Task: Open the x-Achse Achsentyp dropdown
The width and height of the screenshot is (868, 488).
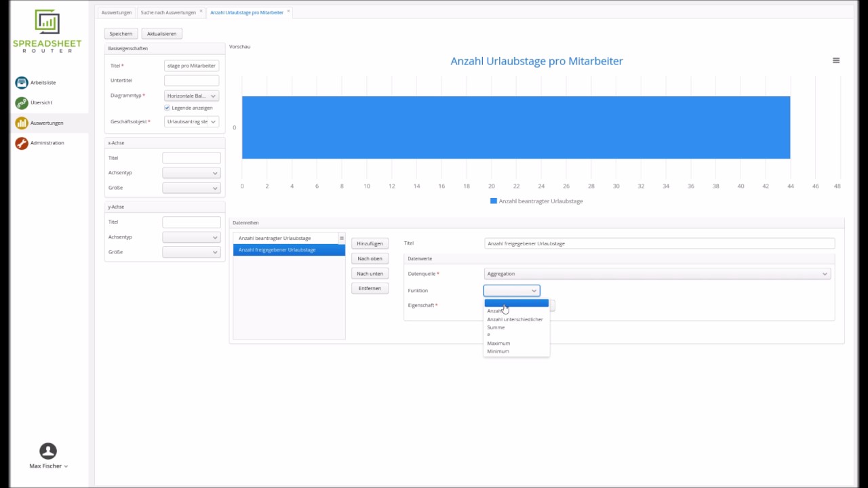Action: click(191, 173)
